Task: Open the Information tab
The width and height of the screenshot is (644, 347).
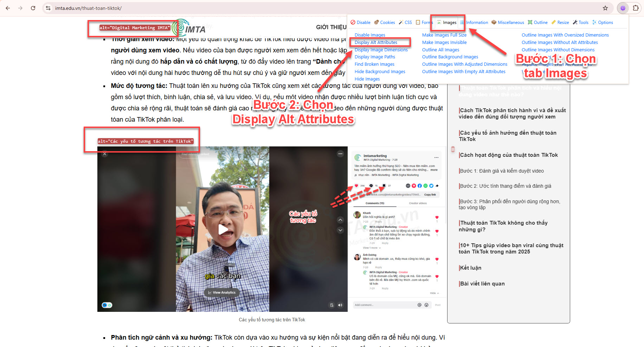Action: tap(474, 23)
